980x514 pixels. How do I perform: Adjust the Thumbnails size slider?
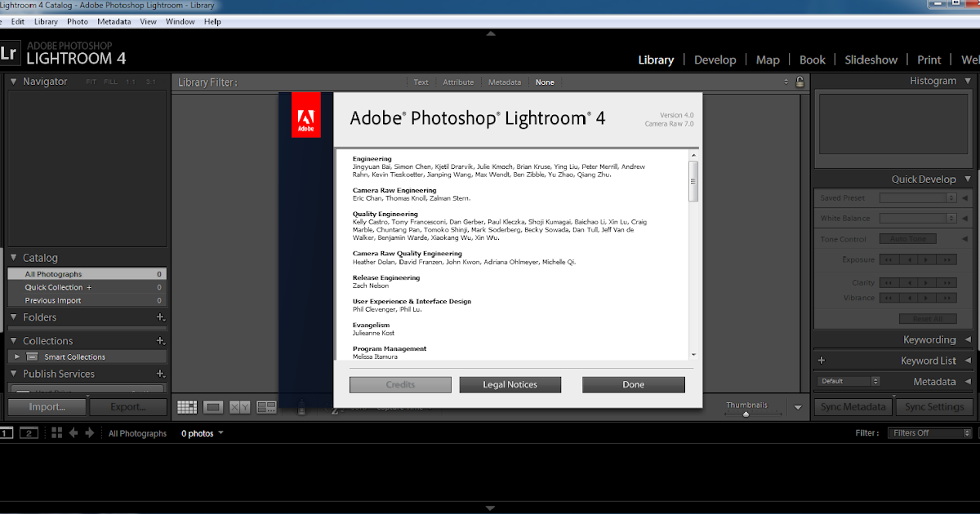[x=746, y=414]
